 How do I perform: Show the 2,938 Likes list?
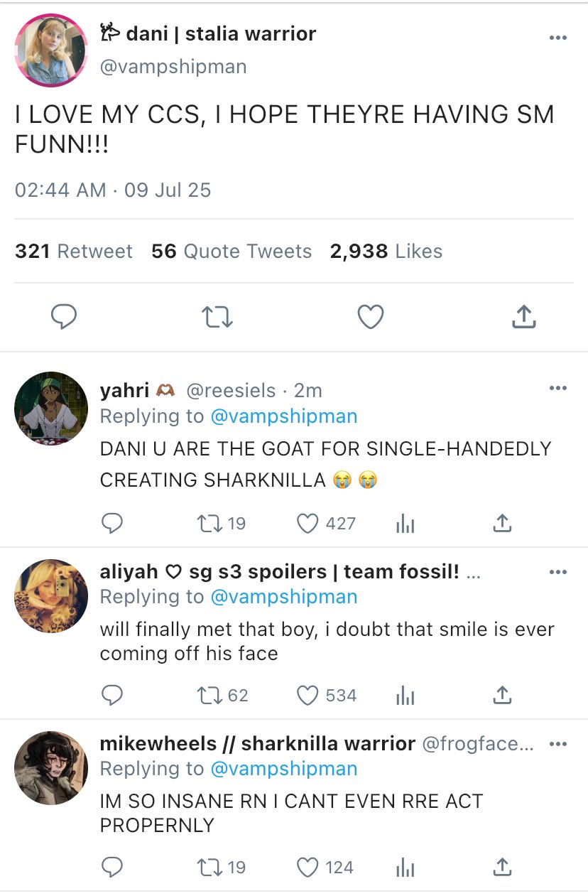click(386, 252)
